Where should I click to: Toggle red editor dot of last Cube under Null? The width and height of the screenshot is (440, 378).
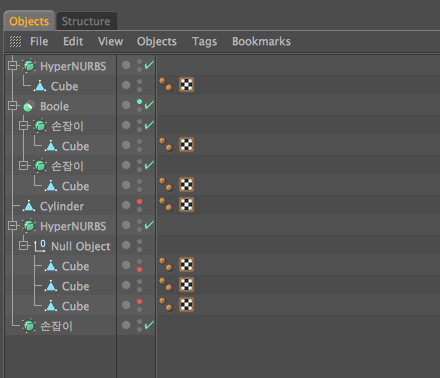tap(139, 301)
